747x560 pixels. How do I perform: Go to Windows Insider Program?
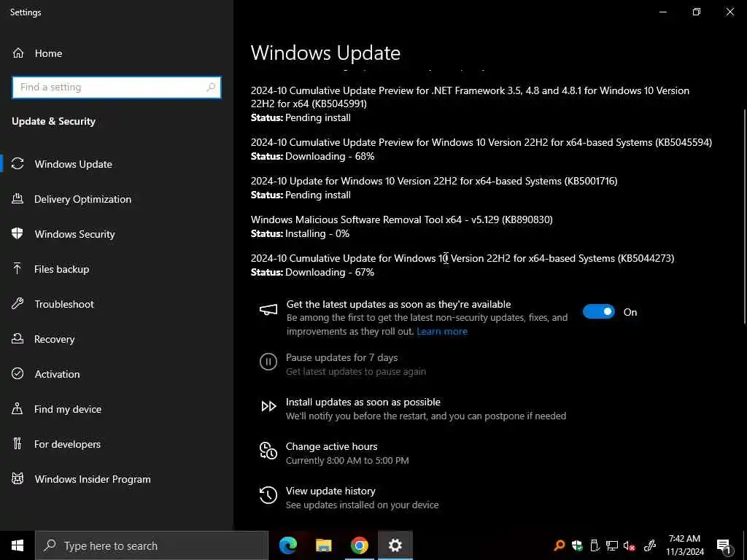93,479
